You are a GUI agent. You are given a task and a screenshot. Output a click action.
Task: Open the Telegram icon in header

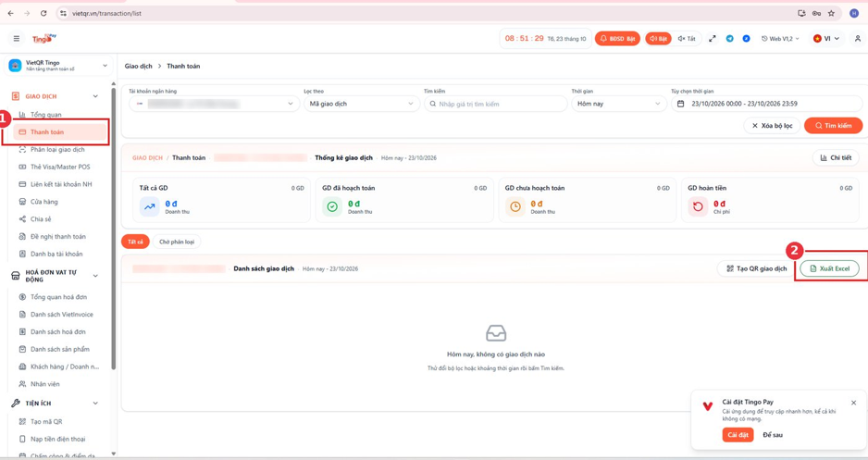tap(729, 39)
